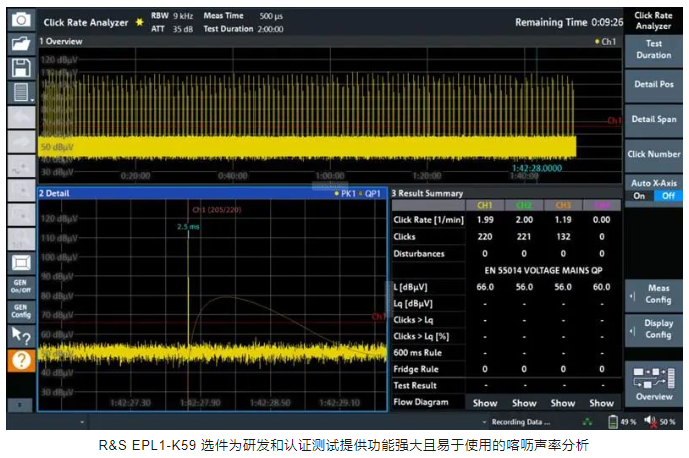Image resolution: width=689 pixels, height=458 pixels.
Task: Click the Ch1 (205/220) label in Detail
Action: [x=217, y=210]
